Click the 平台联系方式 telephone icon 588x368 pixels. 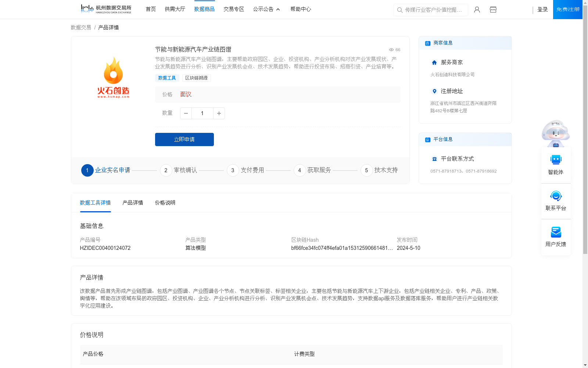[434, 159]
